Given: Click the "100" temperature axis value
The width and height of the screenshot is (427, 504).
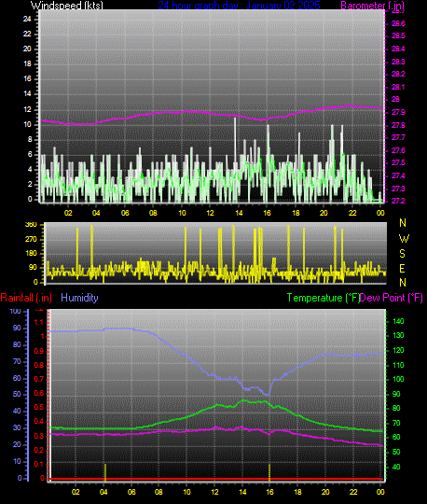Looking at the screenshot, I should [x=398, y=379].
